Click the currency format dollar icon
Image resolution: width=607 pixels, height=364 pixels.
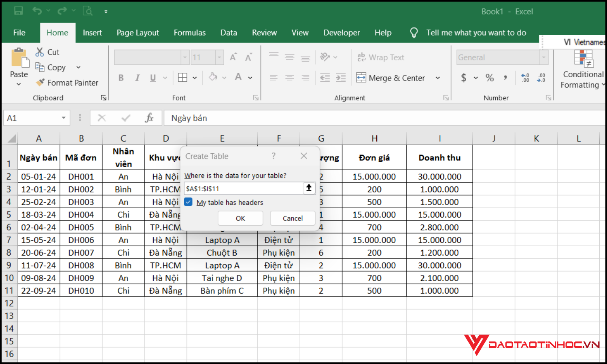pos(463,78)
